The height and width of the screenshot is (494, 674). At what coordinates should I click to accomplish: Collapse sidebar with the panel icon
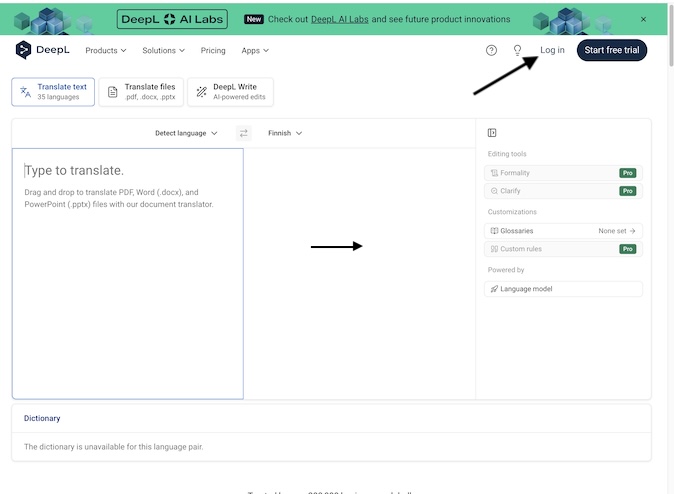[x=492, y=133]
